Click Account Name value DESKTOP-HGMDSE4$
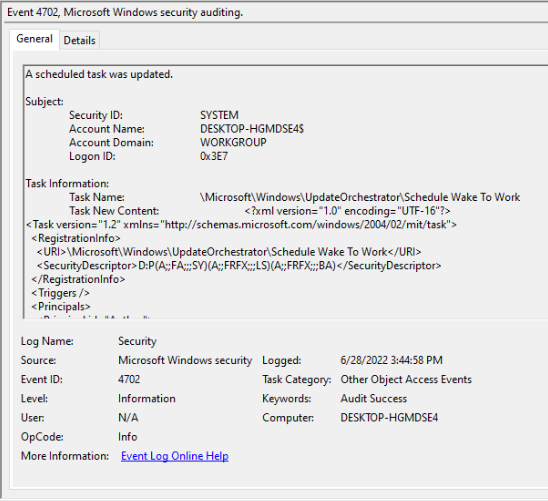 (x=252, y=129)
